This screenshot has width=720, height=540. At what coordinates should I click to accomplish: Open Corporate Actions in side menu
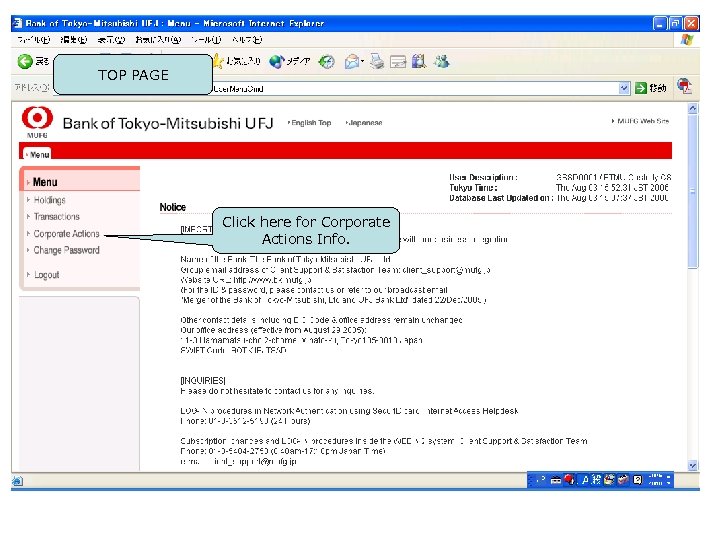pos(66,233)
